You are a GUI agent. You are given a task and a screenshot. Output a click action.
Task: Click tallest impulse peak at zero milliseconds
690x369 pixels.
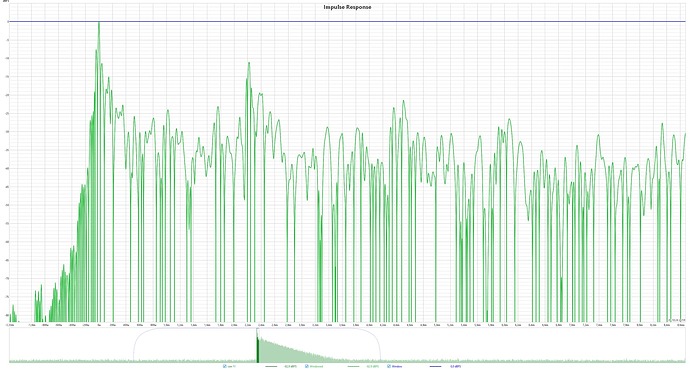[x=99, y=23]
